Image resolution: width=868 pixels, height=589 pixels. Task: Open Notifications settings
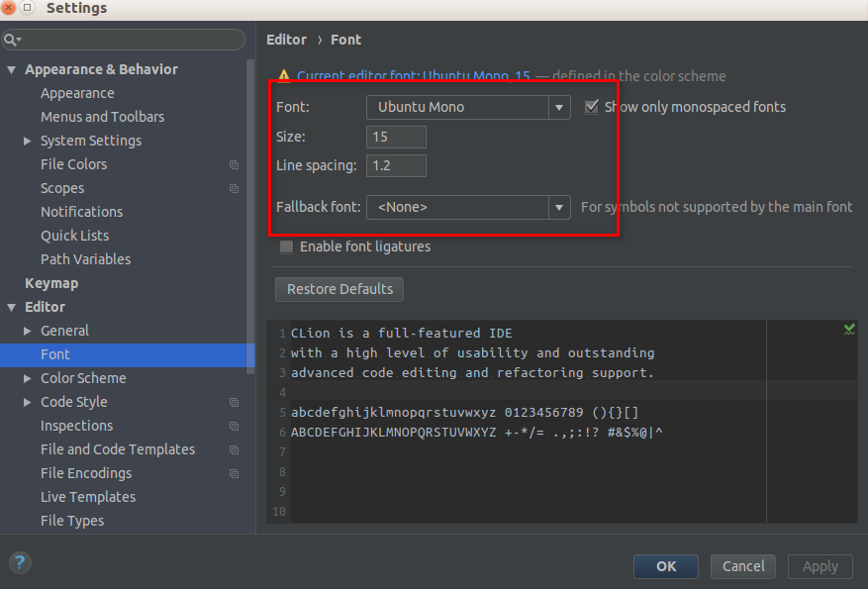(x=82, y=212)
